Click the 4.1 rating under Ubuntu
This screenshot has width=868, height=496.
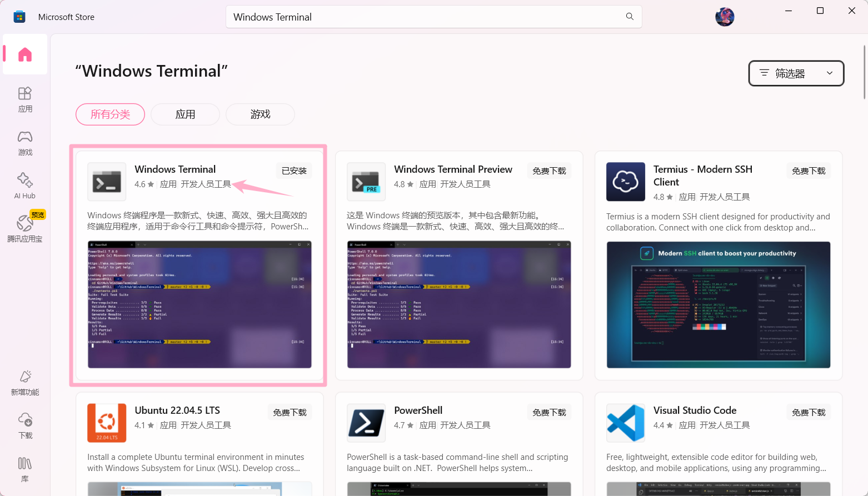point(144,425)
